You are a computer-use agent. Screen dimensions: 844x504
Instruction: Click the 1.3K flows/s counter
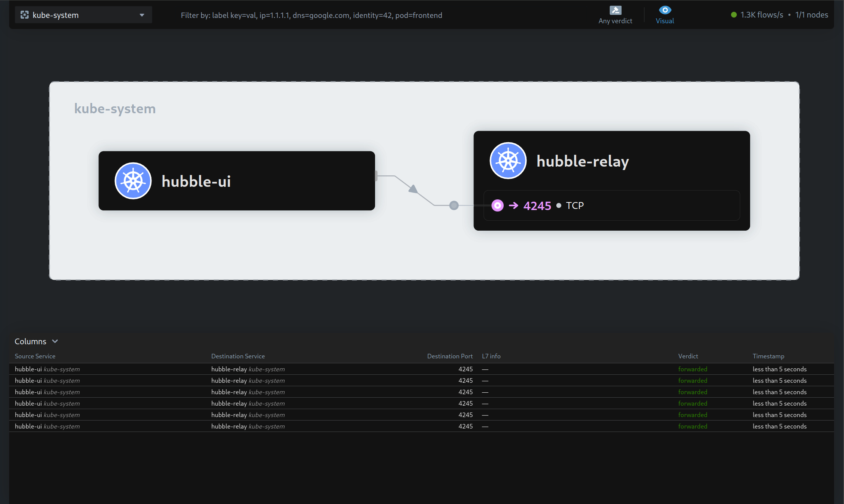(x=761, y=14)
